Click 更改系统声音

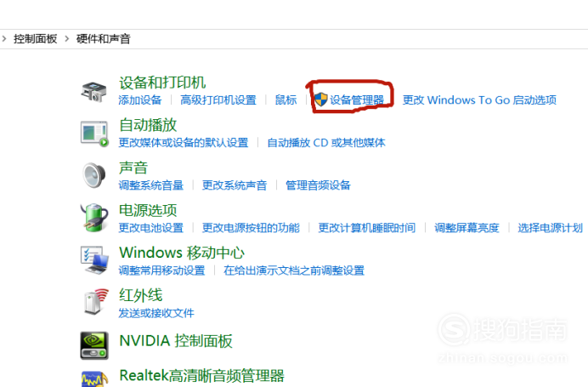(x=235, y=185)
